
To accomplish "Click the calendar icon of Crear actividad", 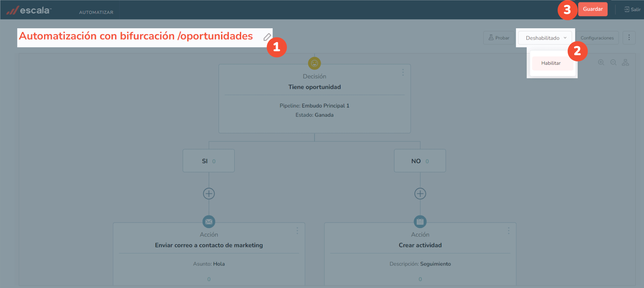I will pyautogui.click(x=420, y=222).
